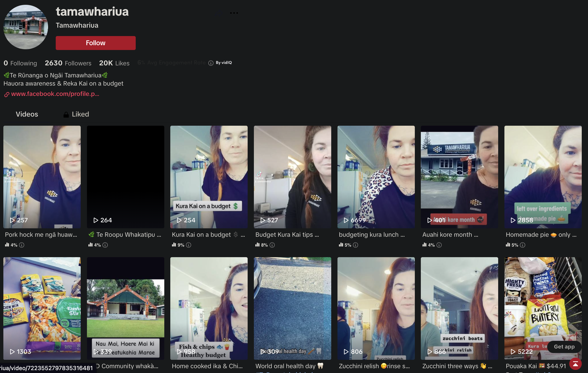Open the 0 Following list
This screenshot has width=588, height=373.
20,63
